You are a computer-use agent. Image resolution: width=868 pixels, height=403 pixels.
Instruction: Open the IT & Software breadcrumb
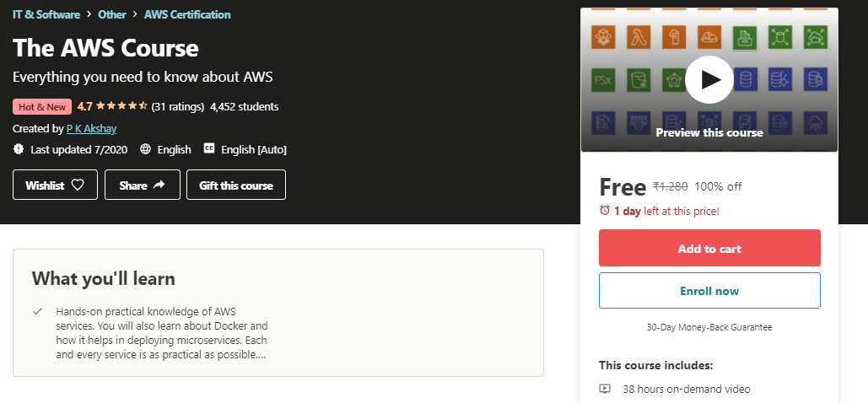pos(46,14)
